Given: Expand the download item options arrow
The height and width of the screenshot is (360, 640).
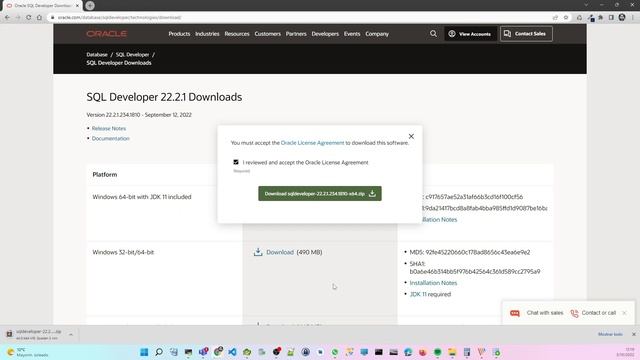Looking at the screenshot, I should point(71,334).
